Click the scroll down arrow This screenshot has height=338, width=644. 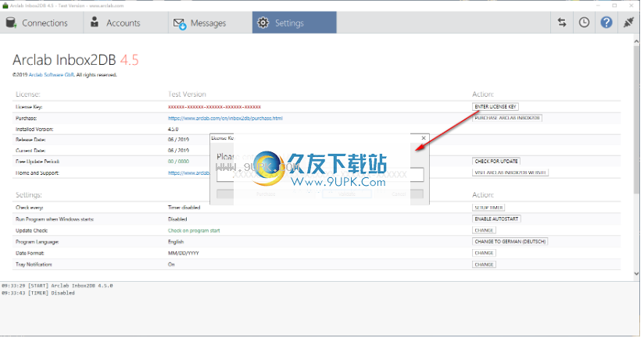[636, 273]
